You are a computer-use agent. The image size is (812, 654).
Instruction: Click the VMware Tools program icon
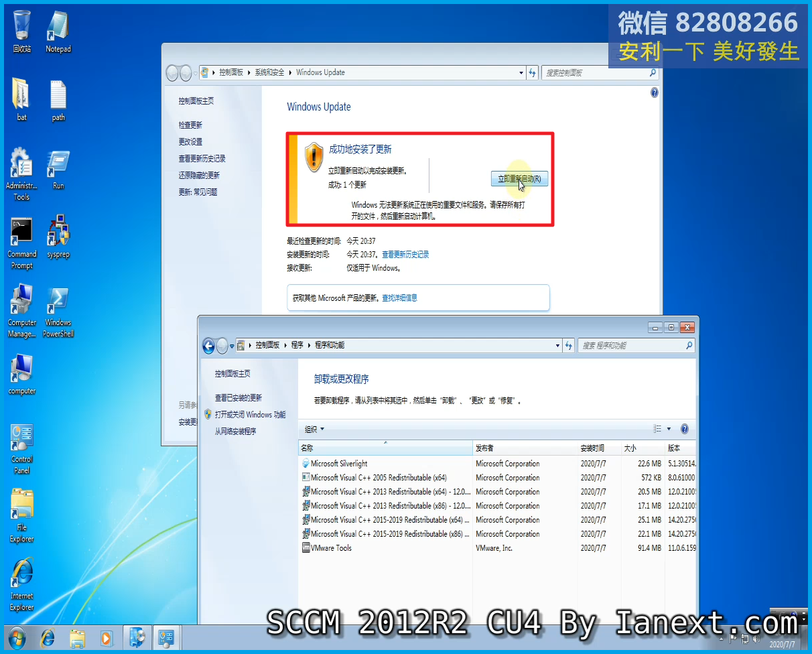[306, 548]
